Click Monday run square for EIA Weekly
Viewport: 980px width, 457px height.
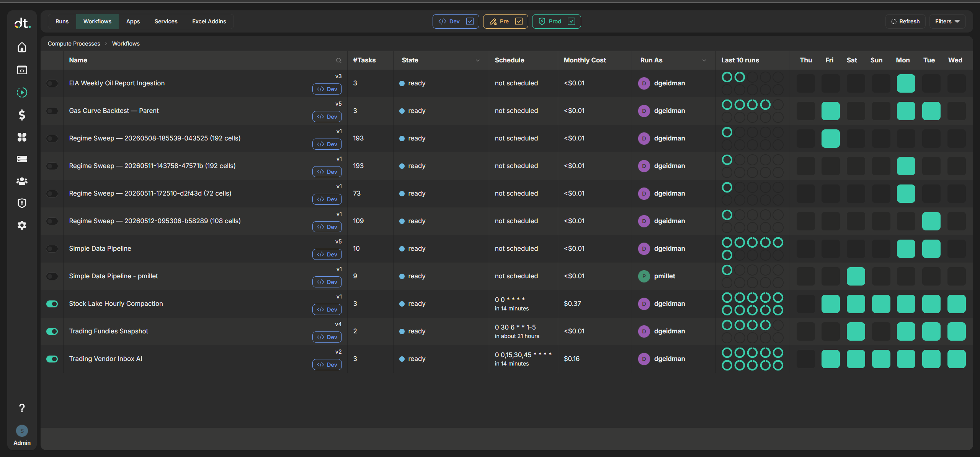point(906,83)
